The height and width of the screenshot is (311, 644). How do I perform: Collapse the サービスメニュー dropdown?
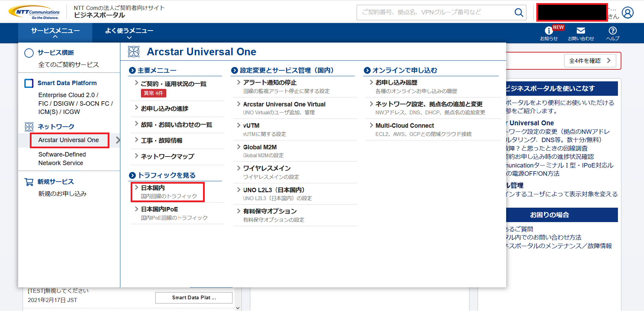pyautogui.click(x=55, y=33)
